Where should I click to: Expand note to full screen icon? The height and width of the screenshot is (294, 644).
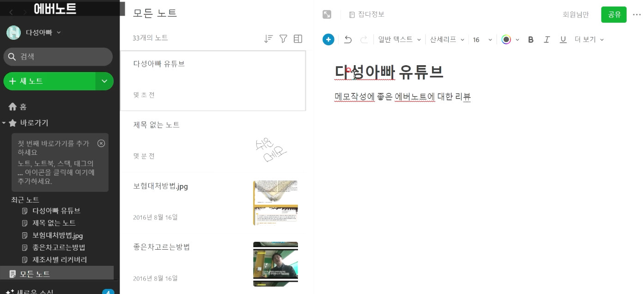click(327, 14)
